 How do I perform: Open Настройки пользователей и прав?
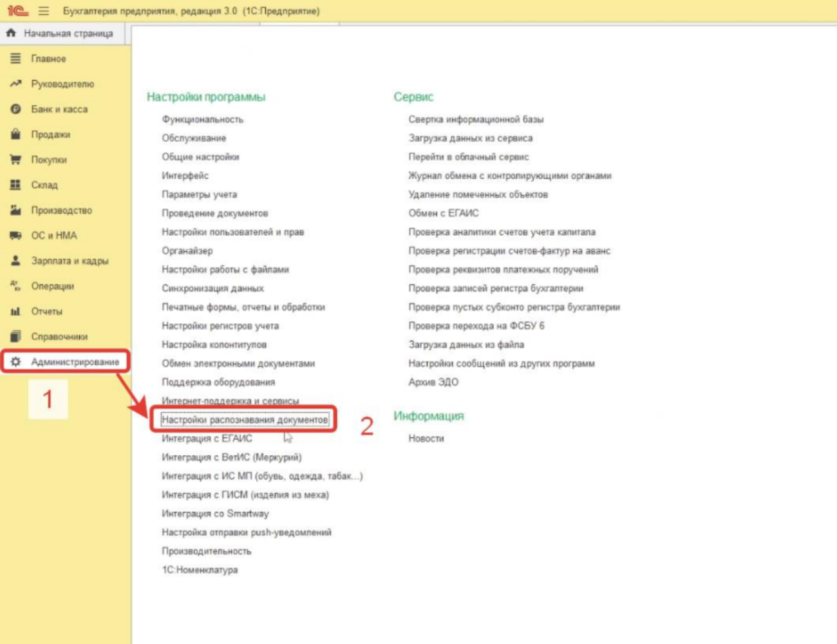pos(232,231)
